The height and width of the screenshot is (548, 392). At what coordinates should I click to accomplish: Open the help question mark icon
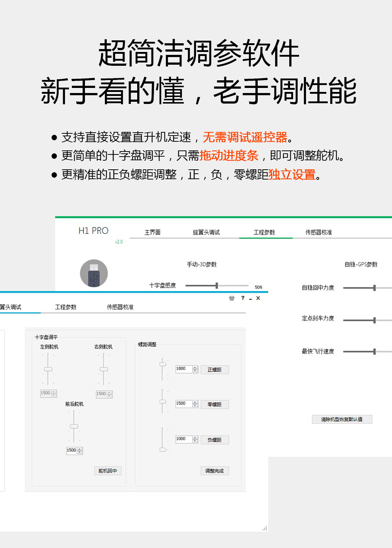(243, 298)
